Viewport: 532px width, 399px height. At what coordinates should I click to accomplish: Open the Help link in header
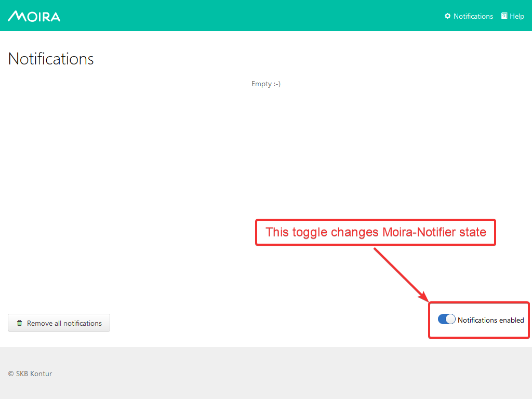(x=516, y=16)
